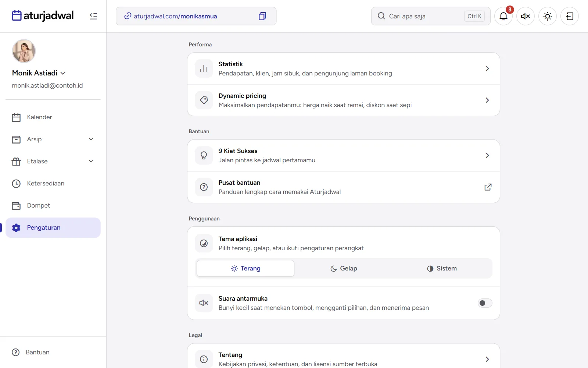Copy the booking link with the copy icon

coord(262,16)
